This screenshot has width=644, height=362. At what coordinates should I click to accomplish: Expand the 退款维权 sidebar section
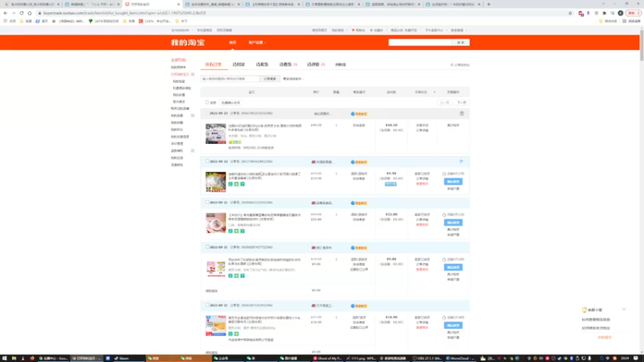(192, 151)
